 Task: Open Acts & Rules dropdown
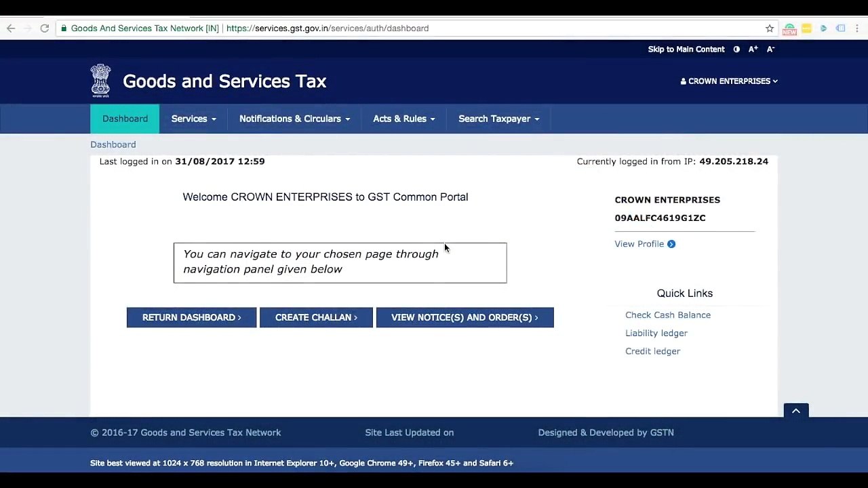404,119
